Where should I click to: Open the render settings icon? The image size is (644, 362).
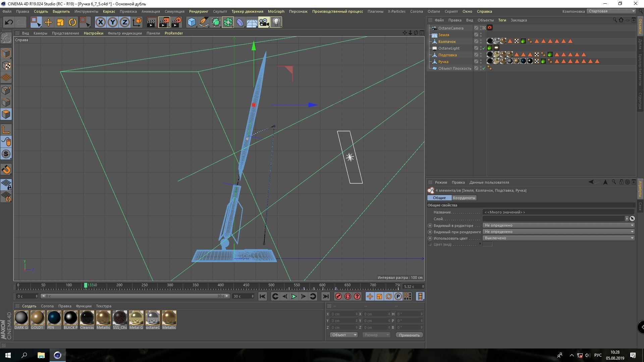pyautogui.click(x=176, y=22)
